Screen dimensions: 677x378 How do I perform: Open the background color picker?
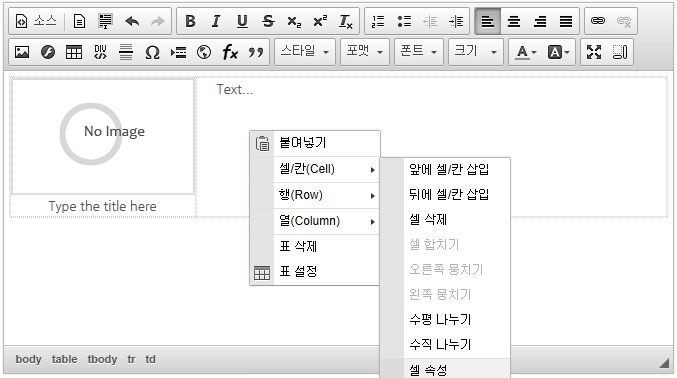(559, 52)
